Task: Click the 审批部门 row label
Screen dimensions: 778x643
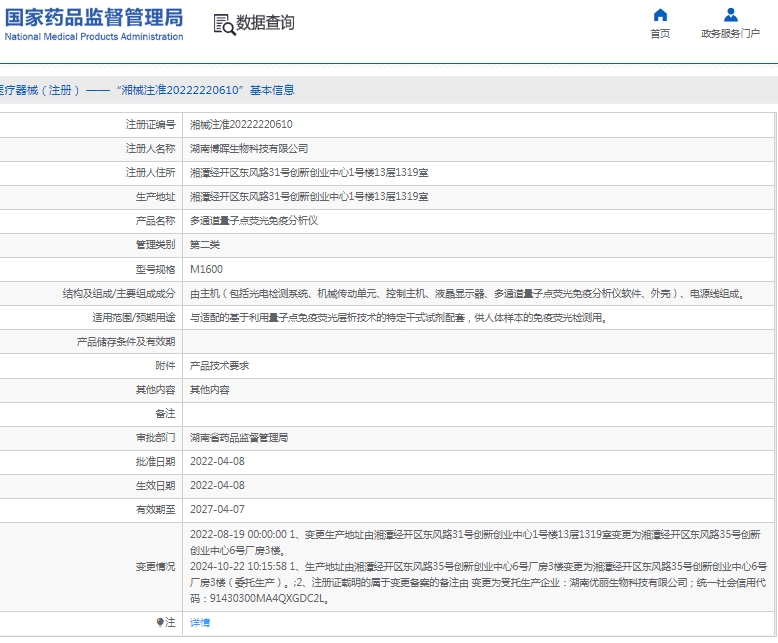Action: (x=155, y=438)
